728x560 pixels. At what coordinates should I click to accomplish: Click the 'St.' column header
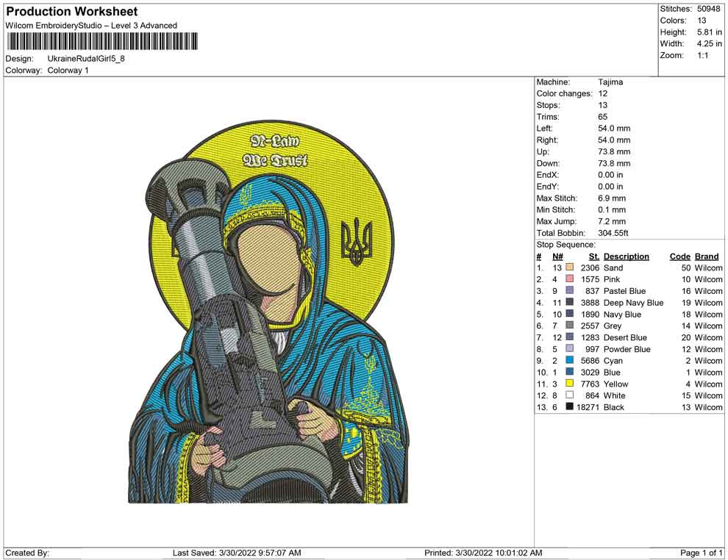tap(594, 256)
